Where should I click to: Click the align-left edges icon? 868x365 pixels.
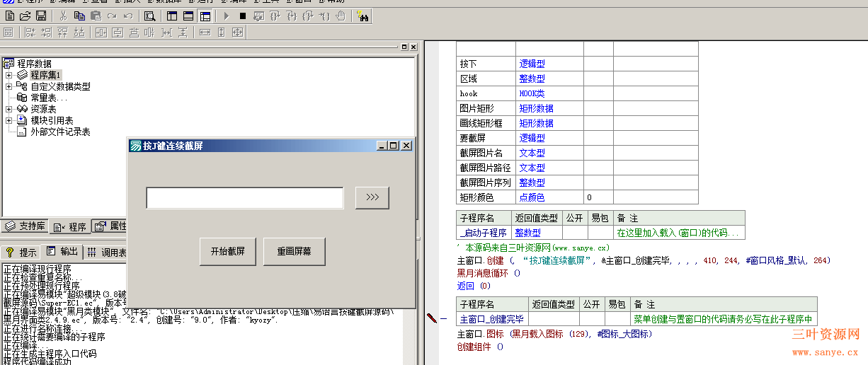pos(30,32)
